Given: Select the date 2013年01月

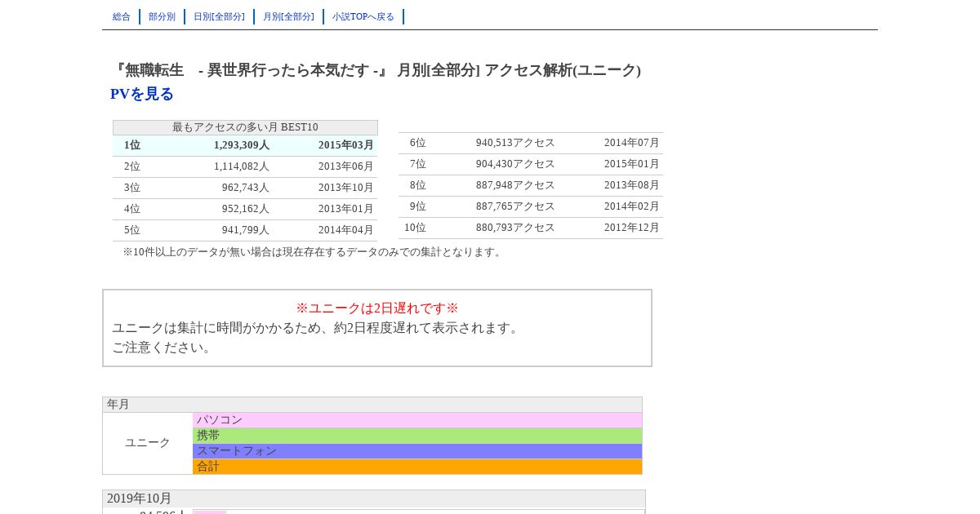Looking at the screenshot, I should click(346, 209).
